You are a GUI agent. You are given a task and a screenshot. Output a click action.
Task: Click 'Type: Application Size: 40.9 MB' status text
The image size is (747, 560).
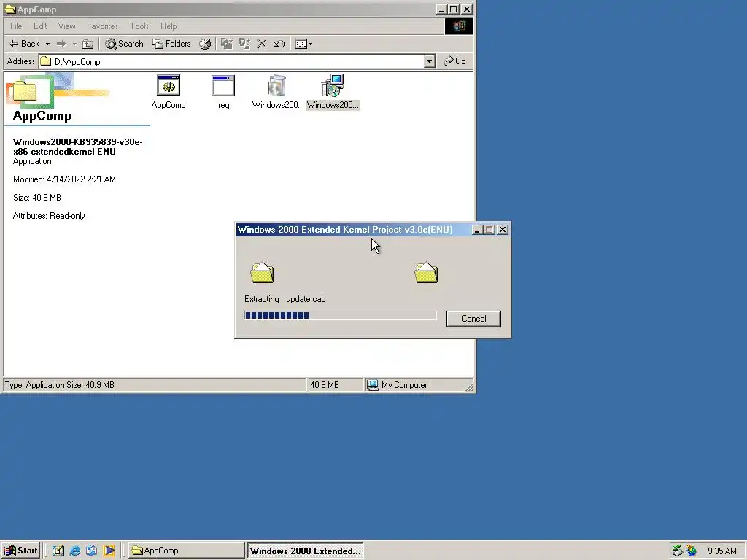(x=60, y=385)
